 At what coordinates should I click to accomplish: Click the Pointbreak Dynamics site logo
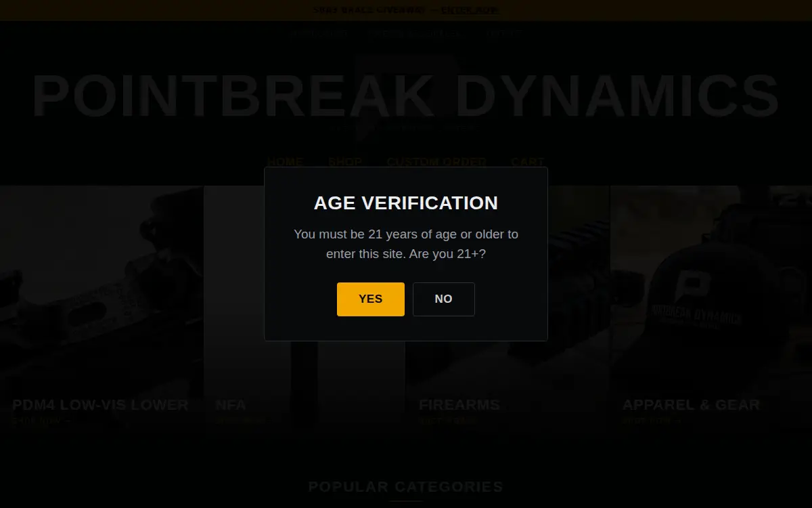[x=406, y=95]
